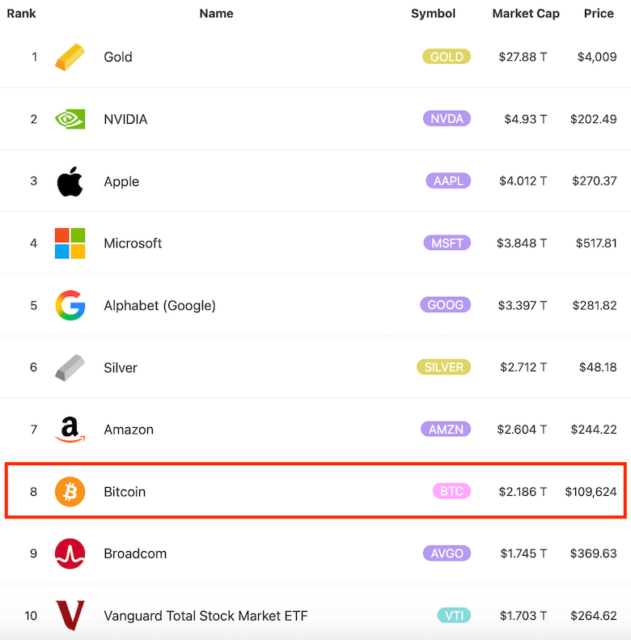Sort by the Rank column header
Image resolution: width=631 pixels, height=640 pixels.
pyautogui.click(x=21, y=14)
